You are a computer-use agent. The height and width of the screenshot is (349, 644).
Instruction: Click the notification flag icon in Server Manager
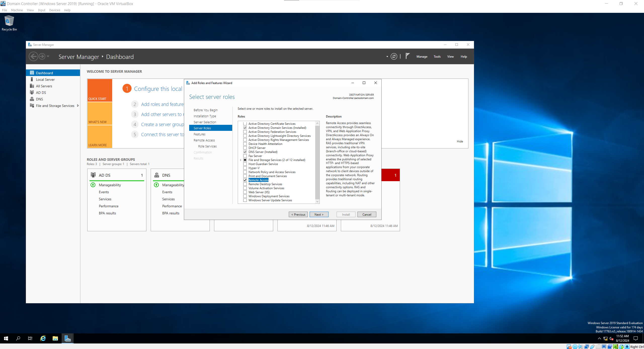[408, 56]
